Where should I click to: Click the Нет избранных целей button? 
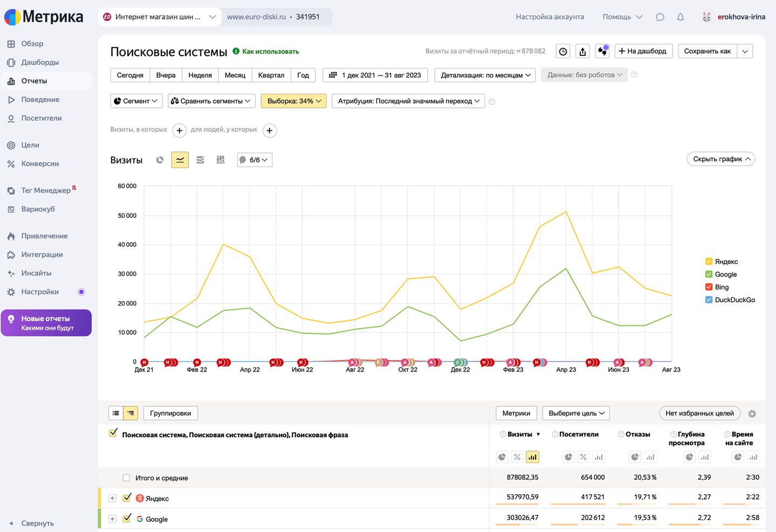(699, 413)
